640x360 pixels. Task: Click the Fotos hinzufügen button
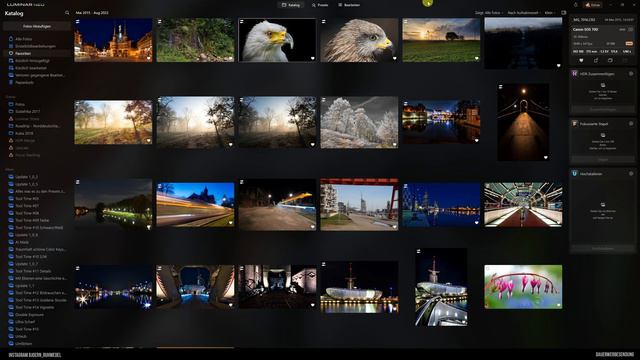pyautogui.click(x=37, y=26)
